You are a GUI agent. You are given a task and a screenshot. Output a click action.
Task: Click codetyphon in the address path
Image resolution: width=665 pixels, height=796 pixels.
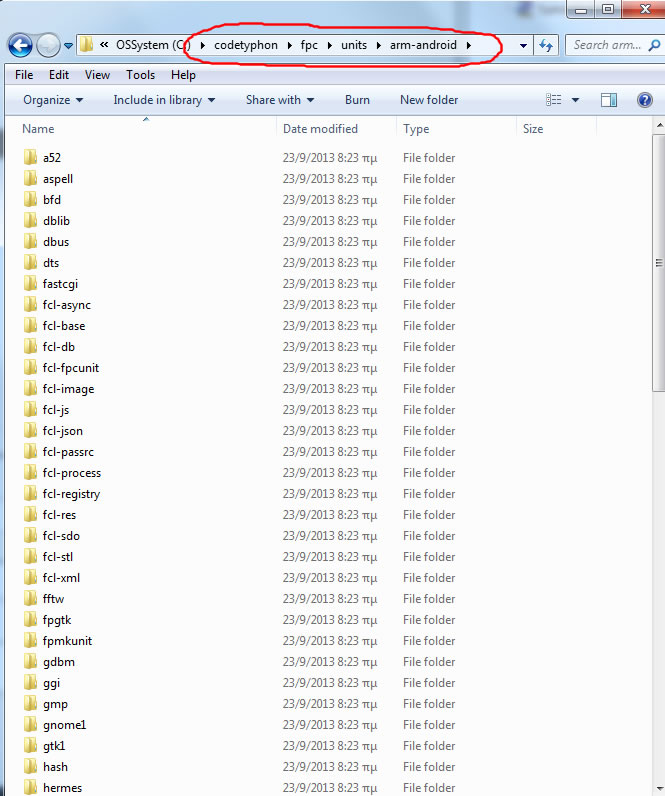click(x=246, y=45)
